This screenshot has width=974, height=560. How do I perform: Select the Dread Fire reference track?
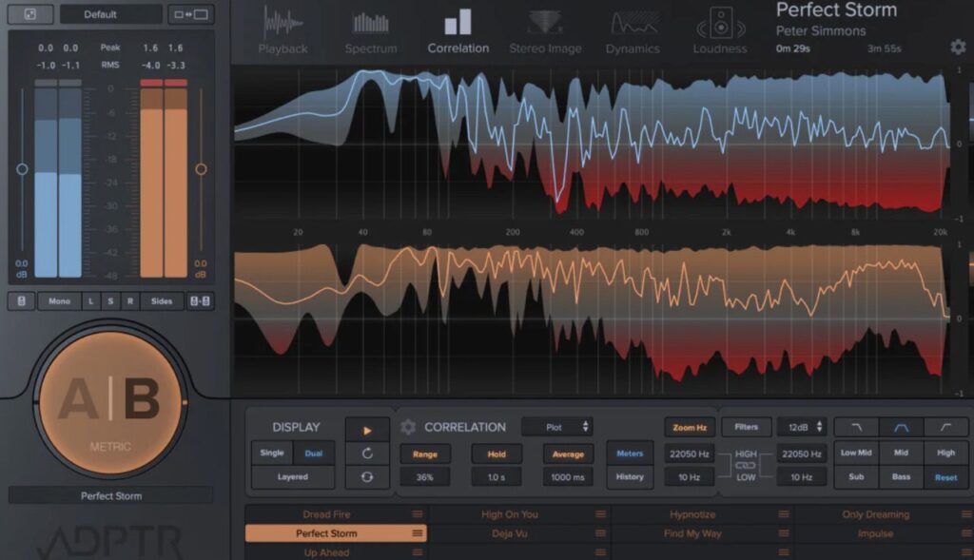(x=328, y=514)
